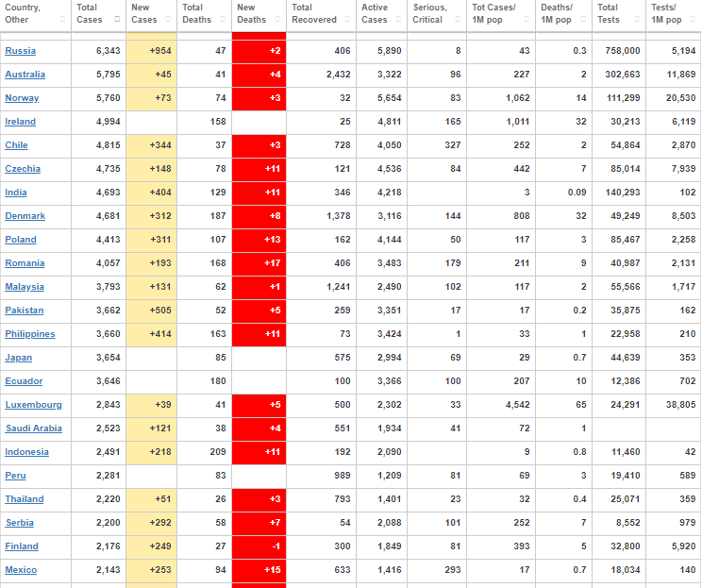Open the Indonesia country link

tap(26, 452)
